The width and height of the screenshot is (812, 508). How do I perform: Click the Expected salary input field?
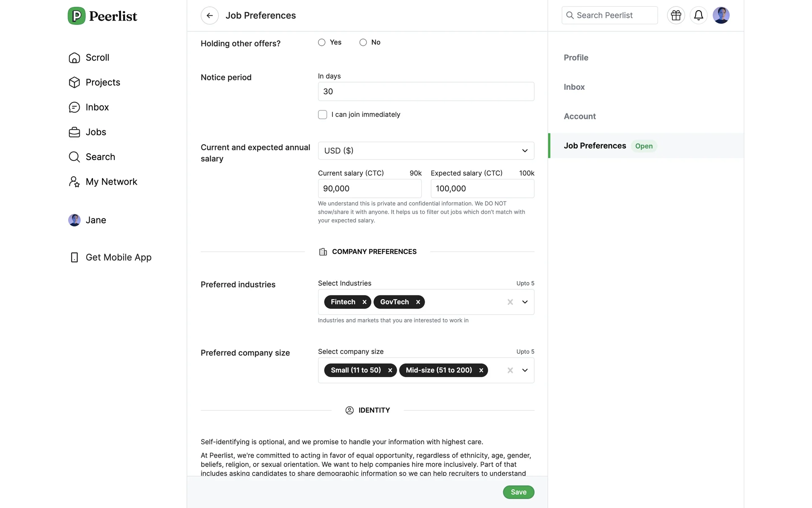pos(482,189)
